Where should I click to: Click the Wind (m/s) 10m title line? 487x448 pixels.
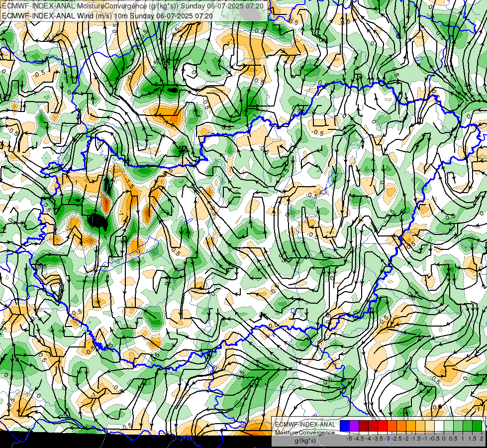pyautogui.click(x=107, y=16)
